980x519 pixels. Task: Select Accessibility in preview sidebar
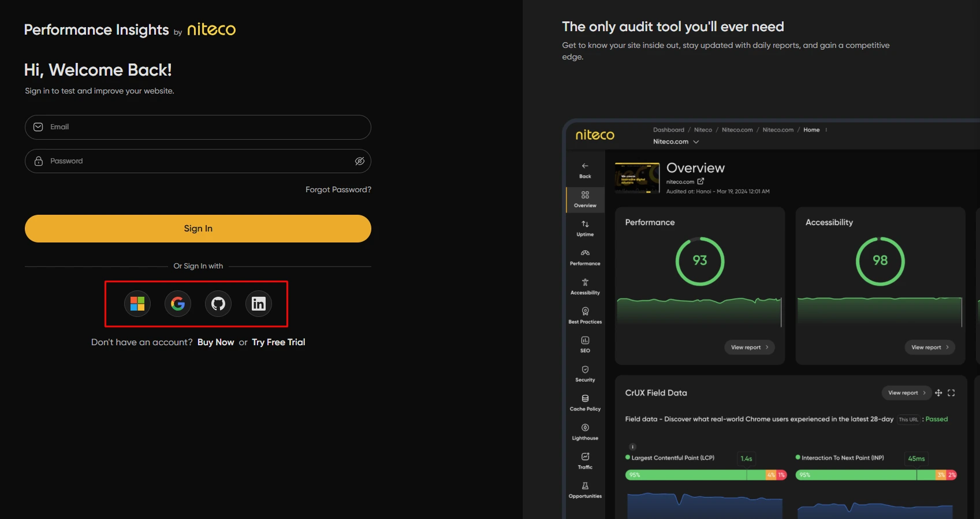585,287
